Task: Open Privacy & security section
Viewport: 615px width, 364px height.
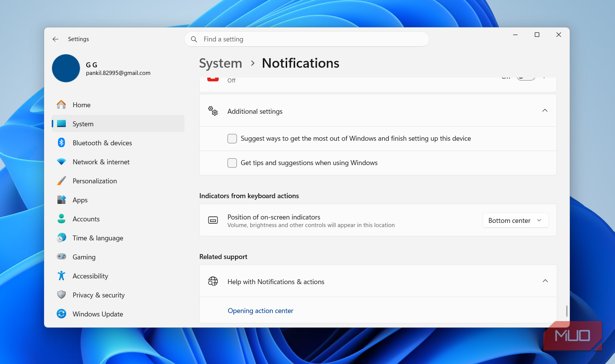Action: [x=118, y=295]
